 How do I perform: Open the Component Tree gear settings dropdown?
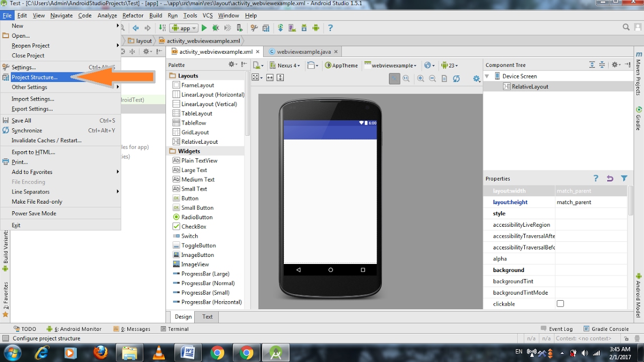coord(616,65)
